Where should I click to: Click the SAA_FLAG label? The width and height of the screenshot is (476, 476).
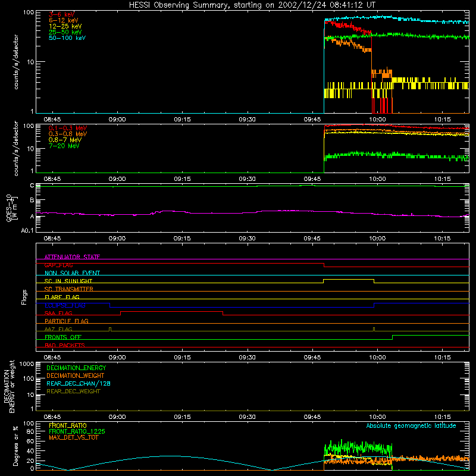tap(58, 313)
